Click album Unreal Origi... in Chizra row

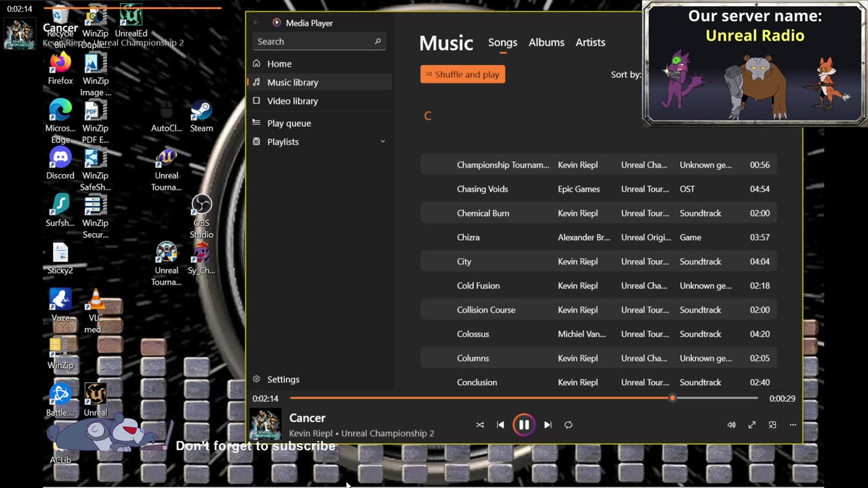pos(645,237)
